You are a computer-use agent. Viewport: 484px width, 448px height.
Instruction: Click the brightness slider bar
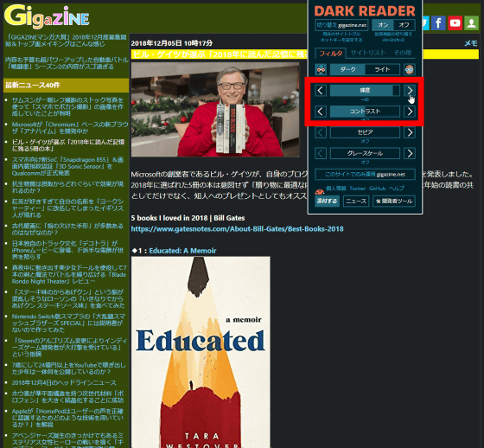365,91
